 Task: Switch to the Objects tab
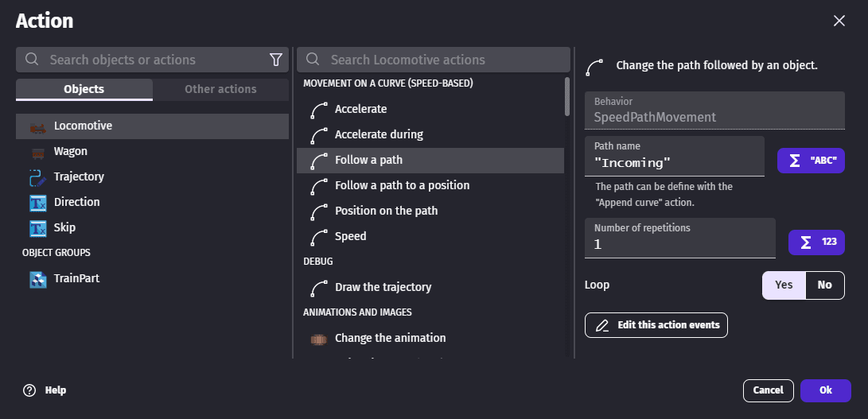pyautogui.click(x=84, y=89)
